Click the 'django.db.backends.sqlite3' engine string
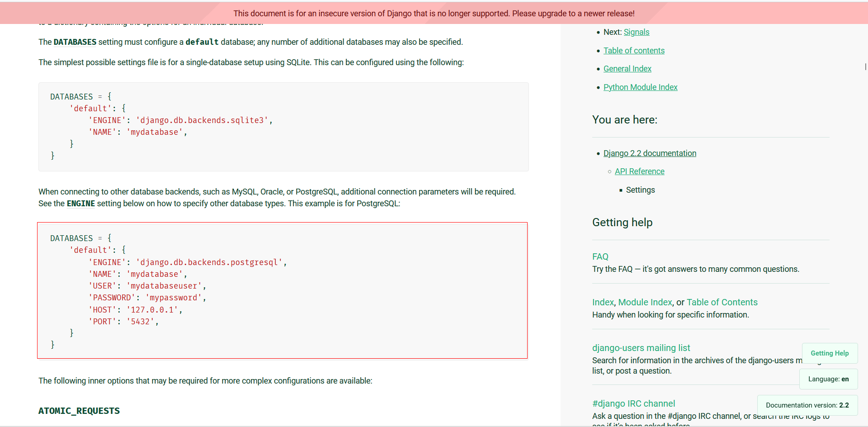868x427 pixels. click(202, 120)
